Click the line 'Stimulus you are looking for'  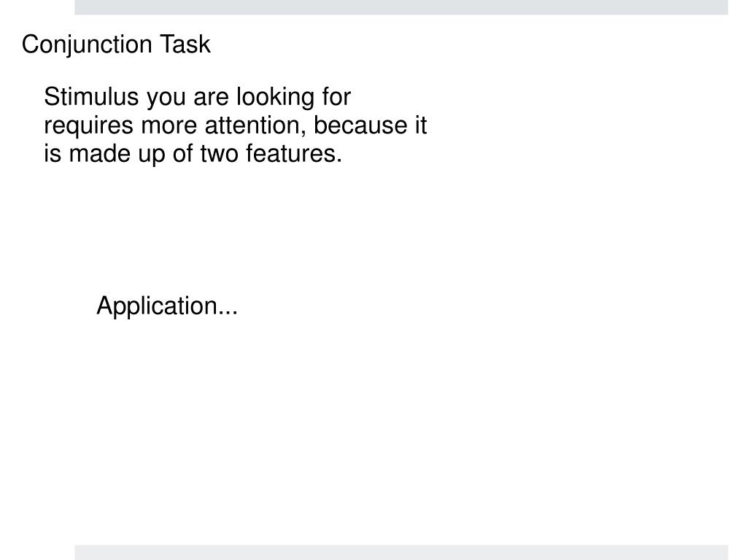197,98
